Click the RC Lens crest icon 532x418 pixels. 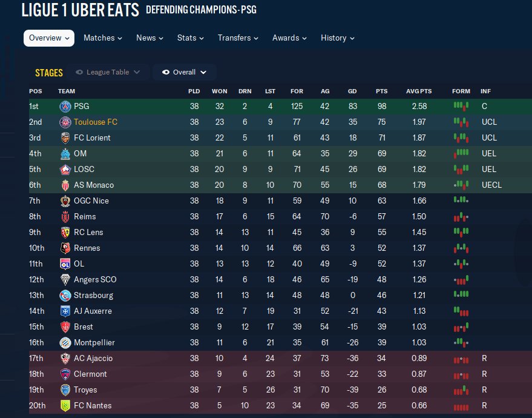point(65,233)
